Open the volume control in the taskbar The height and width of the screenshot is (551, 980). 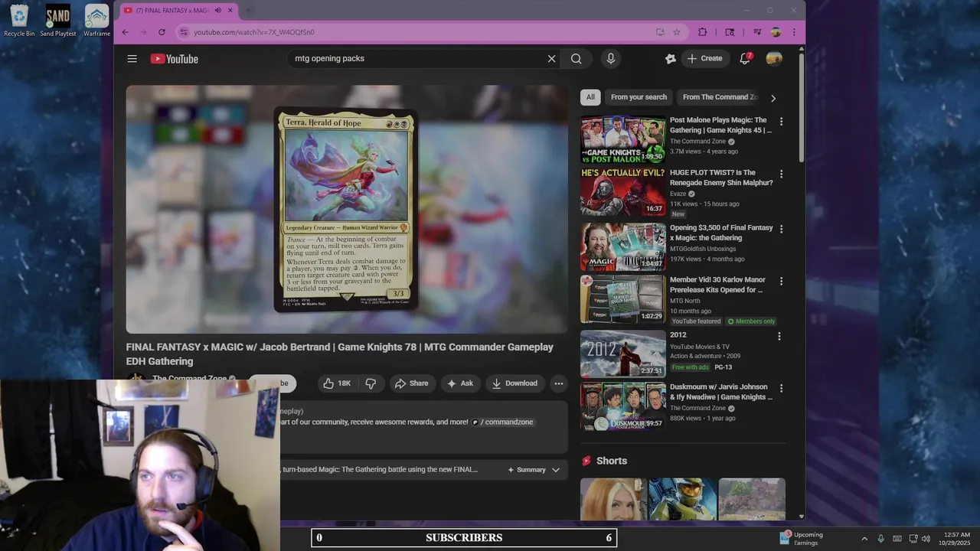click(926, 539)
